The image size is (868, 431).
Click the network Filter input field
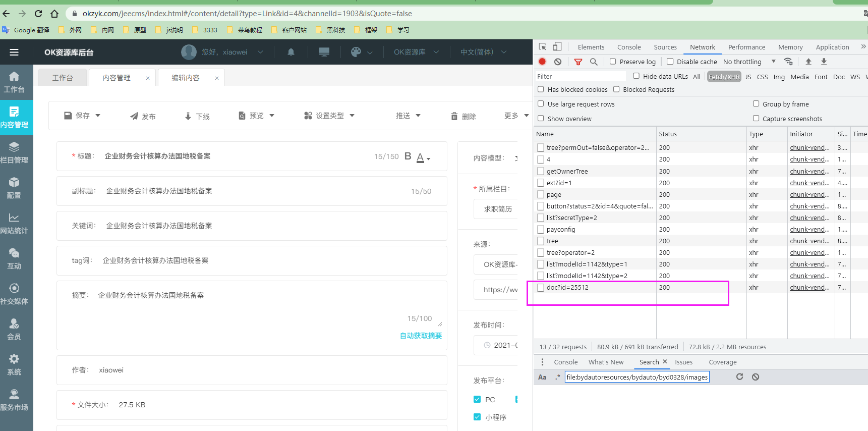(x=580, y=76)
